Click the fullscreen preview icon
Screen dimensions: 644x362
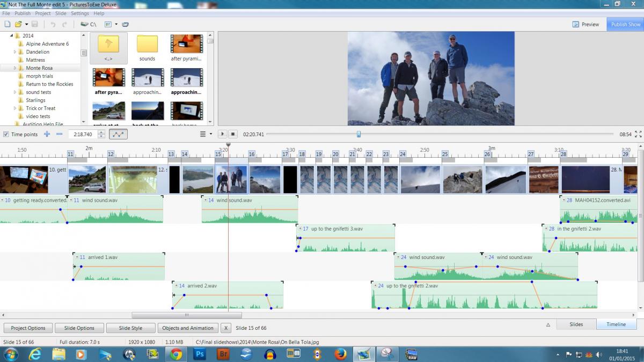click(638, 134)
